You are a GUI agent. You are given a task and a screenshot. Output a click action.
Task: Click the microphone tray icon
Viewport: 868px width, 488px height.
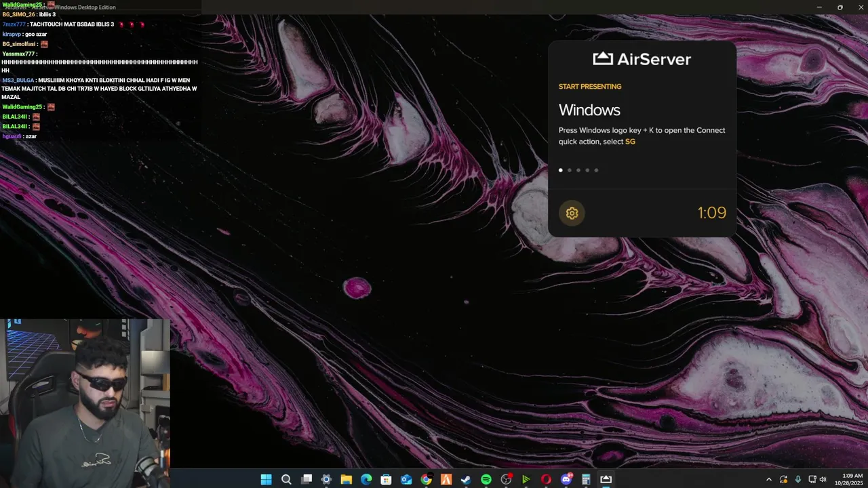coord(797,479)
